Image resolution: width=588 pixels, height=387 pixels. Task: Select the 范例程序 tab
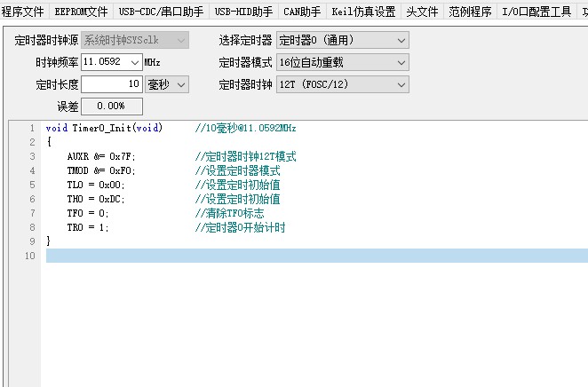[470, 12]
